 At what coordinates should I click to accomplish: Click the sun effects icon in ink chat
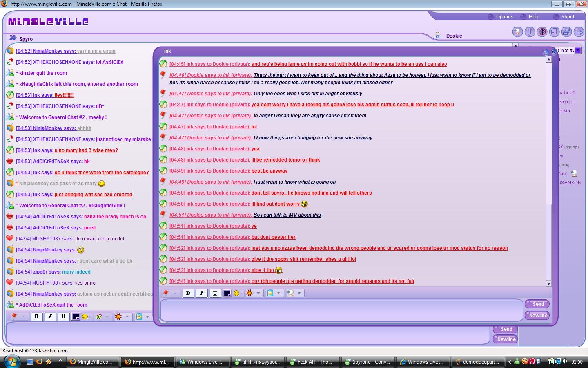[249, 293]
